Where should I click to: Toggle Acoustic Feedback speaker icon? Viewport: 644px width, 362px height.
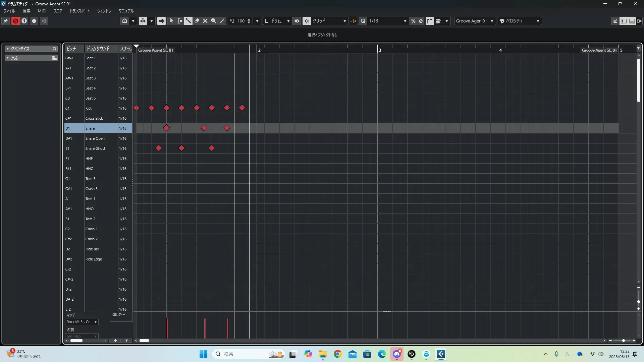pos(161,21)
